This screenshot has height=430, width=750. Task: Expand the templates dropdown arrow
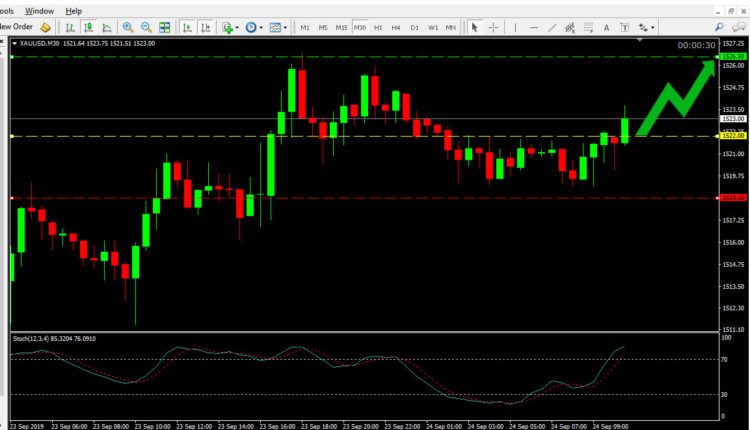pos(285,28)
